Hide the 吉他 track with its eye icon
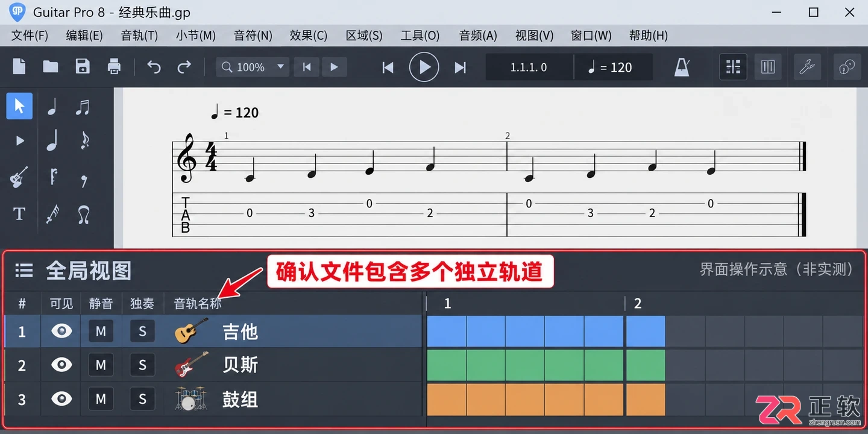Image resolution: width=868 pixels, height=434 pixels. point(61,331)
